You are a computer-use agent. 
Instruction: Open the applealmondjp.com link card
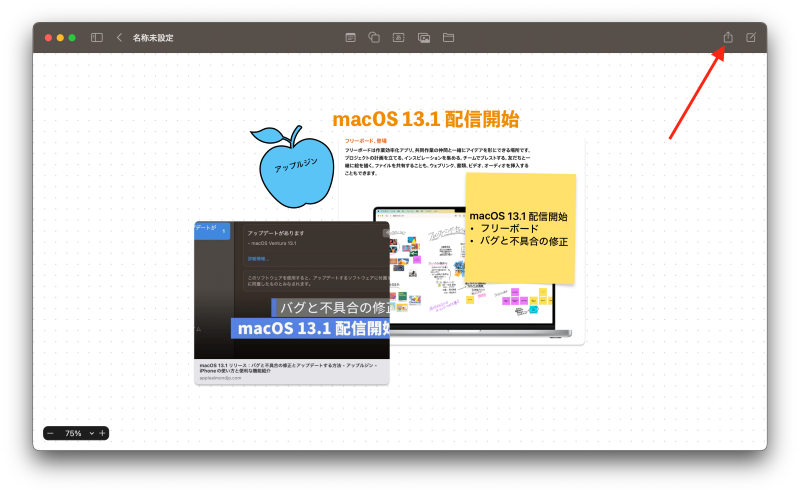click(291, 303)
